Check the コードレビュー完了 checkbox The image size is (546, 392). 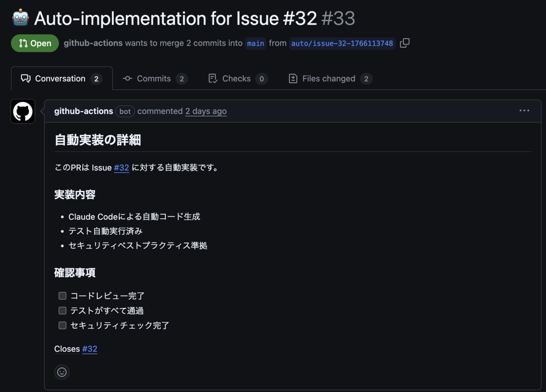click(x=62, y=296)
